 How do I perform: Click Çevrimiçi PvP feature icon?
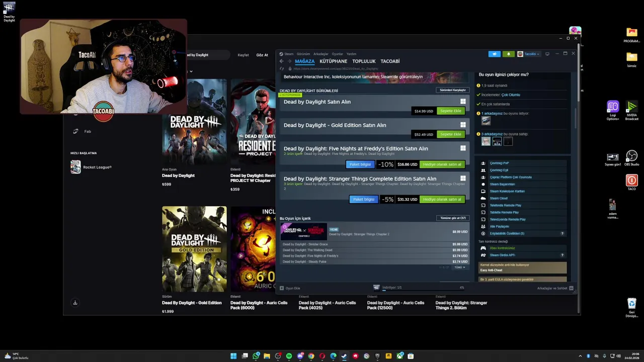[x=484, y=163]
